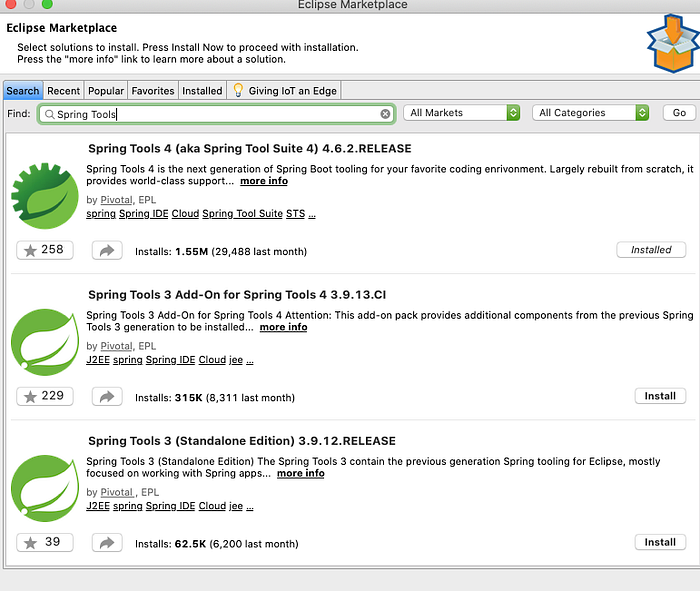
Task: Switch to the Search tab
Action: [x=23, y=91]
